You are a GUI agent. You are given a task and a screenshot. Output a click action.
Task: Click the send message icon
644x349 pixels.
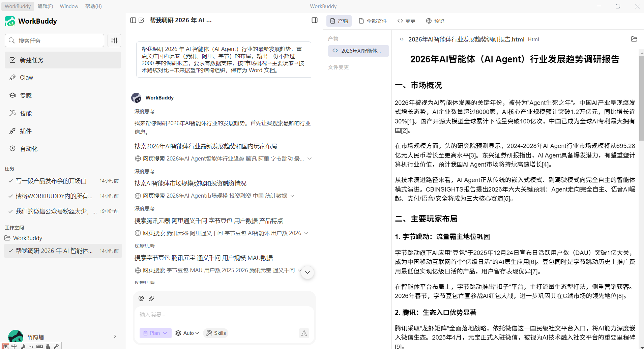click(304, 333)
